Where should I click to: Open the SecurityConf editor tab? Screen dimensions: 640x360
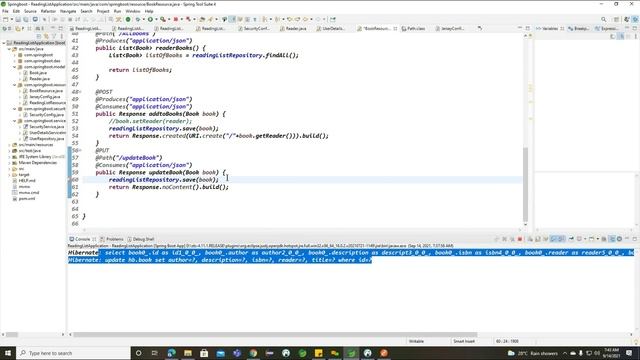[254, 29]
